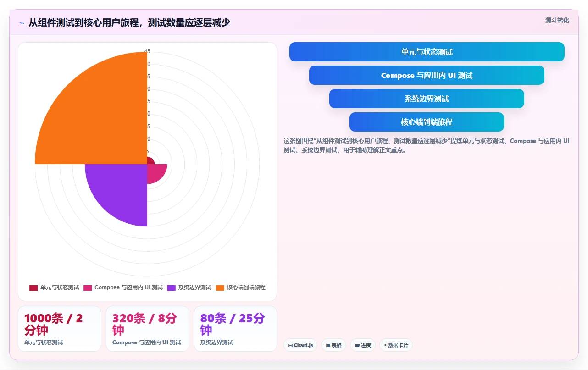Toggle the Compose 与应用内 UI 测试 legend label

click(128, 287)
